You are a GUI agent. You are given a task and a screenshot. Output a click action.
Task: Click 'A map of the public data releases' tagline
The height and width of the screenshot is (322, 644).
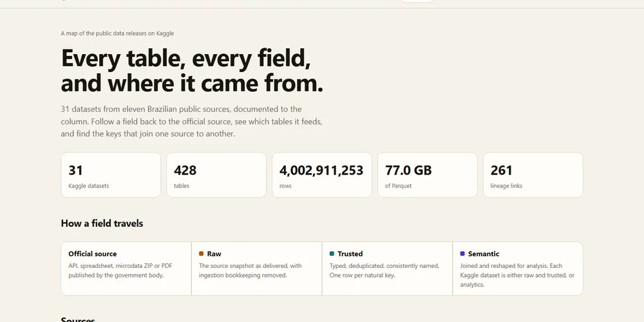tap(117, 33)
